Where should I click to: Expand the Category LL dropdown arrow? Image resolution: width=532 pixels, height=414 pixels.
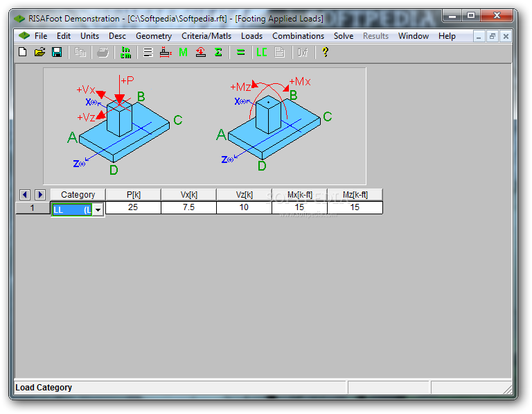pos(98,209)
